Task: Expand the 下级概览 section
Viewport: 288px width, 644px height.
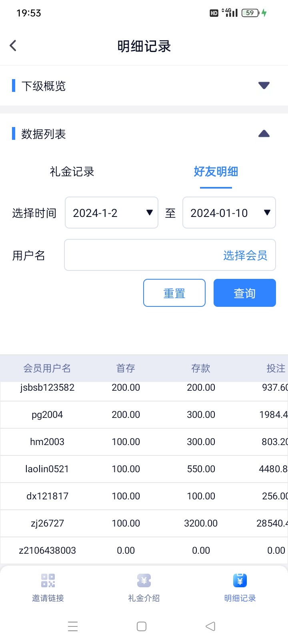Action: point(264,85)
